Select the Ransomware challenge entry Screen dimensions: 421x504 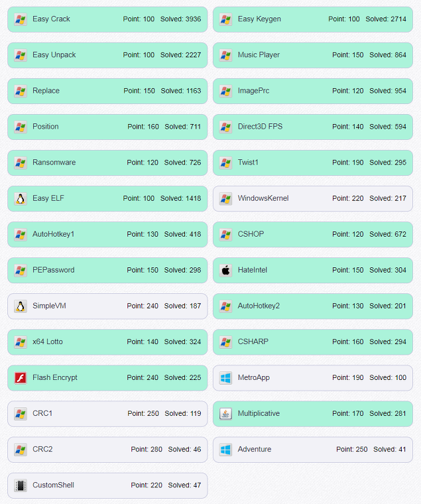[x=107, y=162]
